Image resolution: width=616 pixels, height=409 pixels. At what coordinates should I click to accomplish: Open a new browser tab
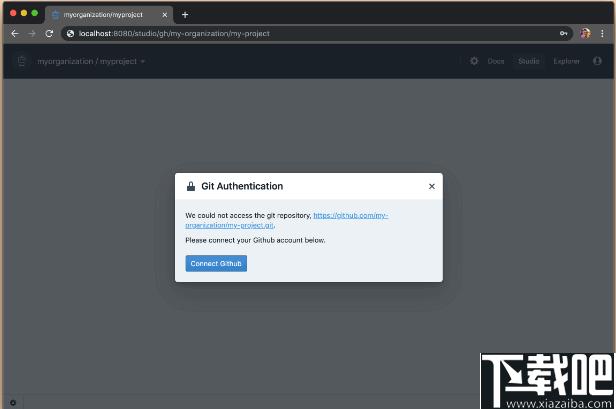[185, 15]
